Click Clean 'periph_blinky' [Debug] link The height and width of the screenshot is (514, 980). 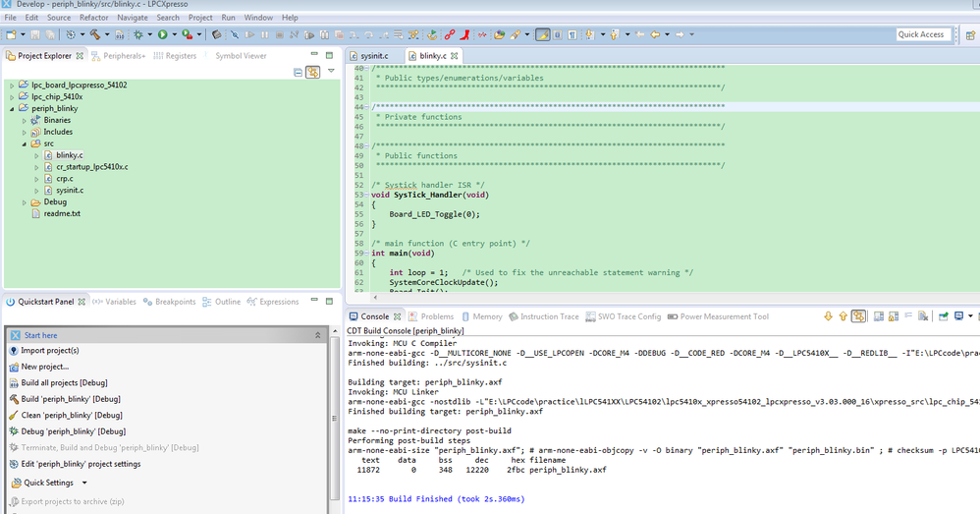72,415
